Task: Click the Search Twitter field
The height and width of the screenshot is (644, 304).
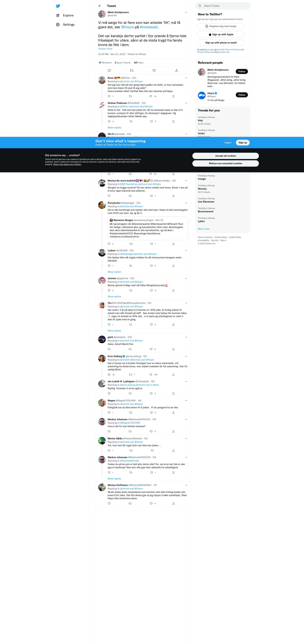Action: pyautogui.click(x=223, y=6)
